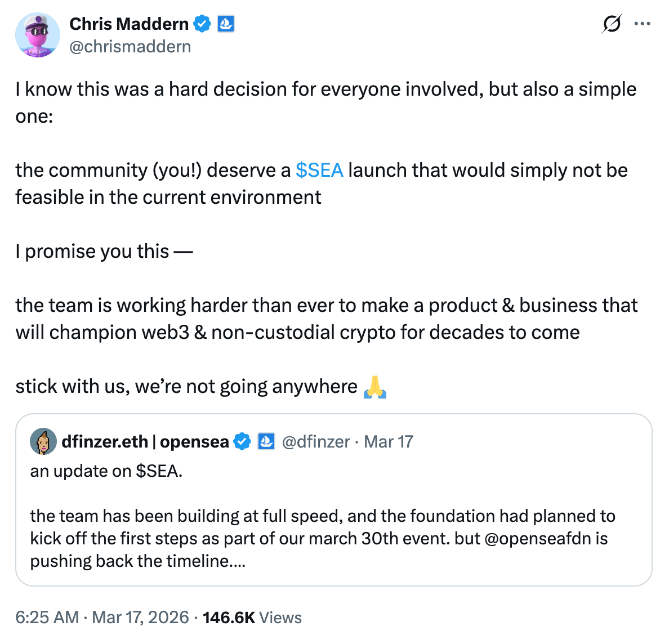Click blue verified badge beside Chris Maddern
Viewport: 669px width, 644px height.
pyautogui.click(x=202, y=24)
